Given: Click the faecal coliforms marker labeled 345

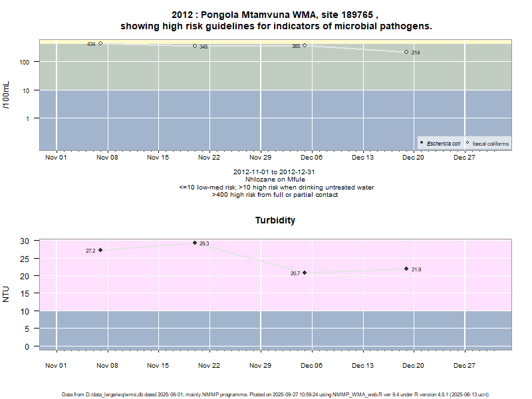Looking at the screenshot, I should 195,46.
